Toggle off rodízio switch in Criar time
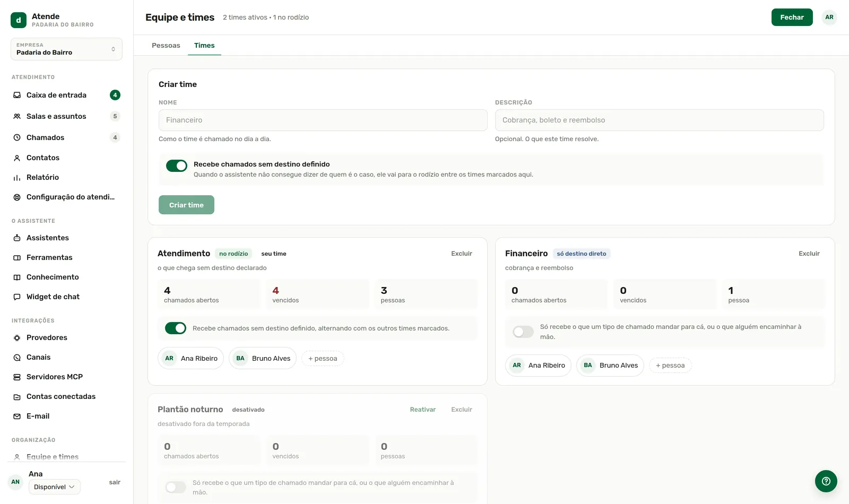The image size is (849, 504). pos(177,166)
